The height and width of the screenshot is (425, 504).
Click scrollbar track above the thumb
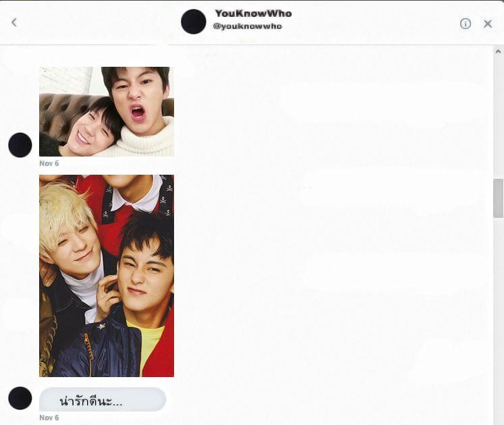point(498,117)
